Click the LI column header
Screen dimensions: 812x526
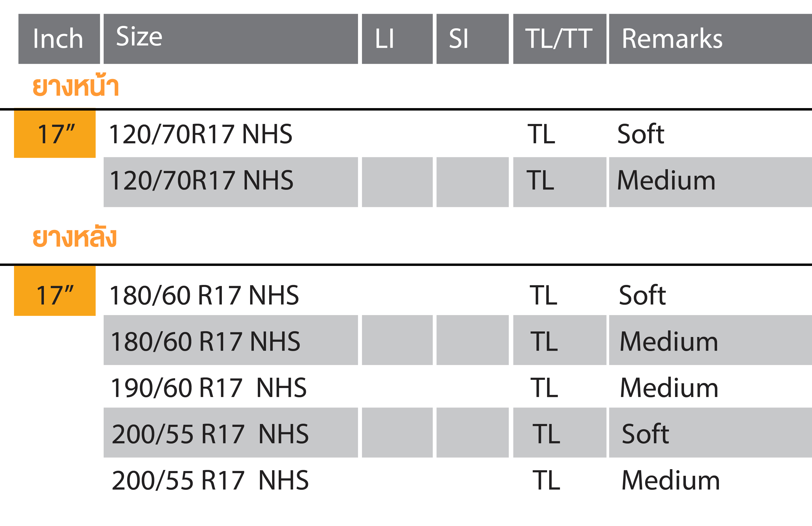(397, 39)
